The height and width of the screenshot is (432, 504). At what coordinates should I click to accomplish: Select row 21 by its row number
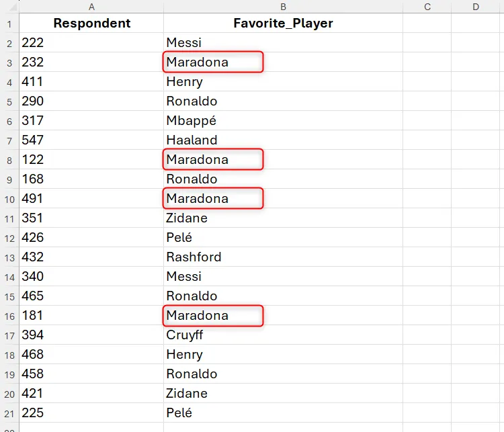coord(9,413)
